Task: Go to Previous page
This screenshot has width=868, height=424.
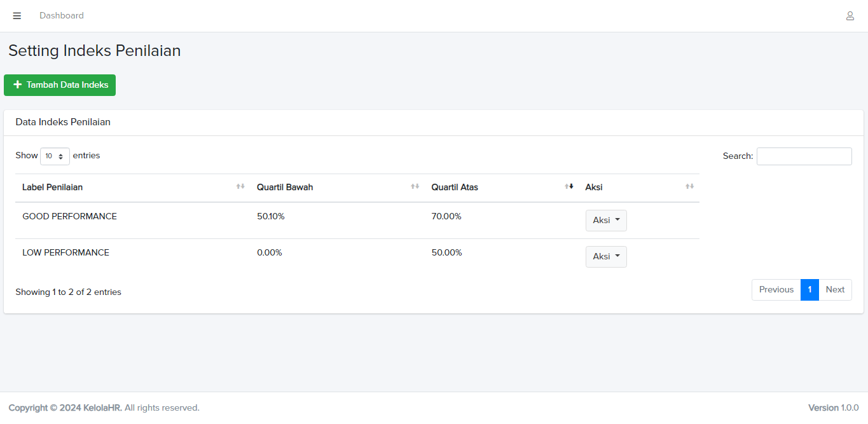Action: pos(776,290)
